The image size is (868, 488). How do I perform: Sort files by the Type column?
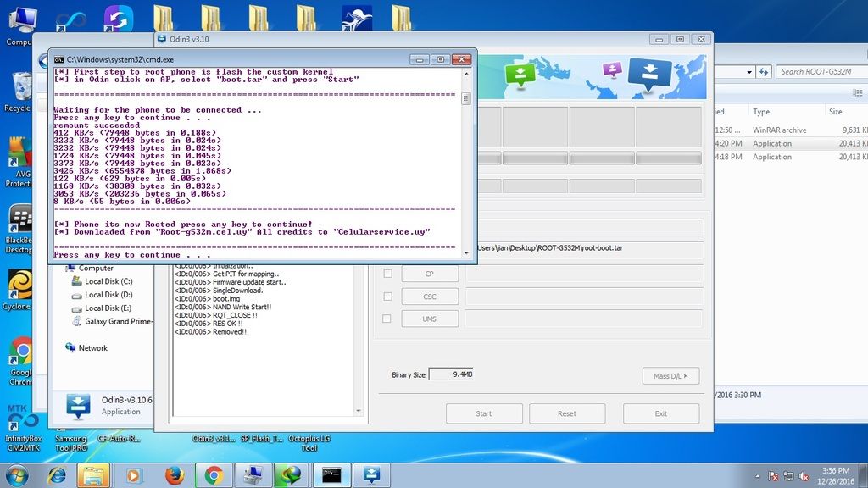(761, 112)
